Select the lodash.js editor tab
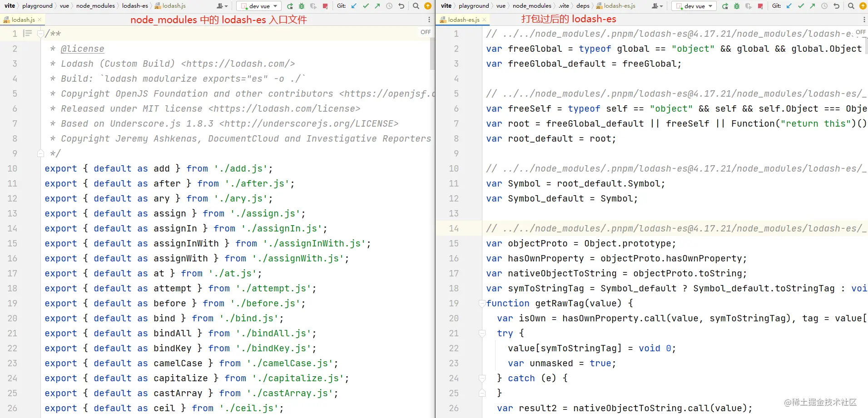Screen dimensions: 868x418 point(23,20)
